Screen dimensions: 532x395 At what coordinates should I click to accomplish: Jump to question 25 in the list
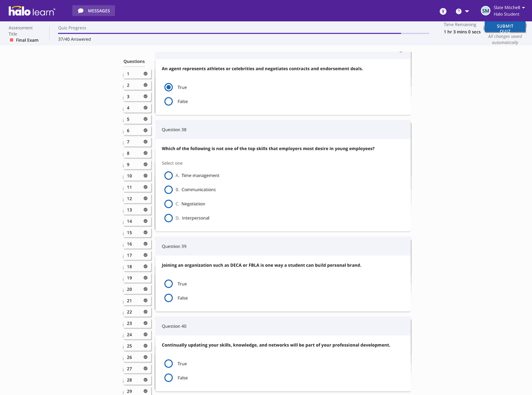137,346
